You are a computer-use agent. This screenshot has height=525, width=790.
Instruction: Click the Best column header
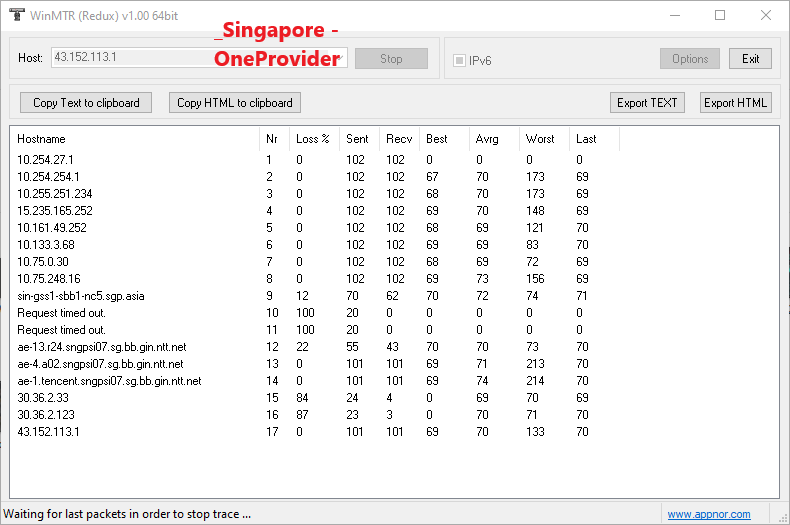pyautogui.click(x=444, y=139)
